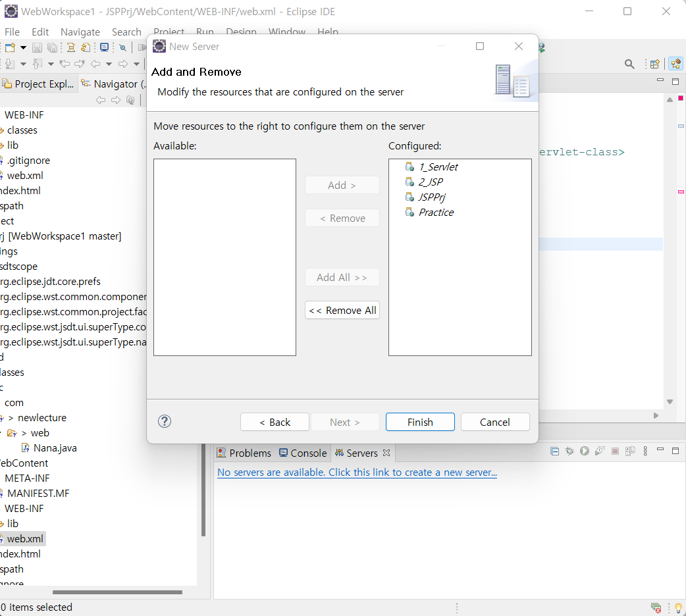Switch to the Problems tab
Viewport: 686px width, 616px height.
(244, 453)
